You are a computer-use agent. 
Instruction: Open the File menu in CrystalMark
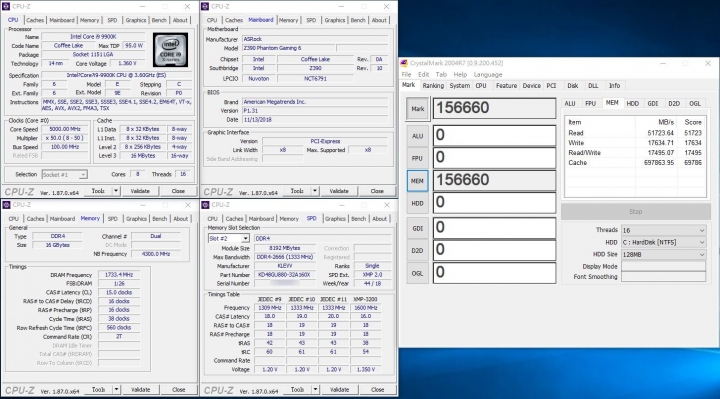(406, 74)
